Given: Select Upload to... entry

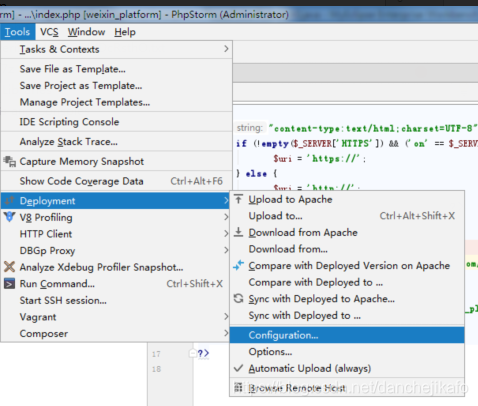Looking at the screenshot, I should coord(347,216).
